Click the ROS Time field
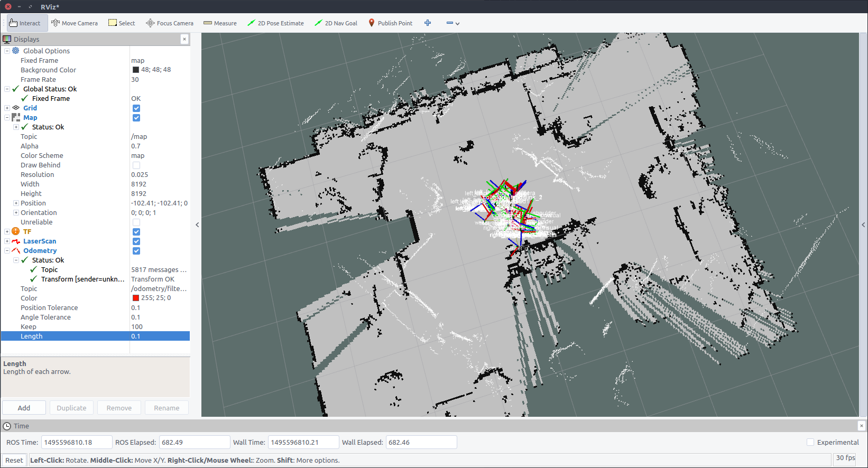This screenshot has width=868, height=468. (x=77, y=442)
